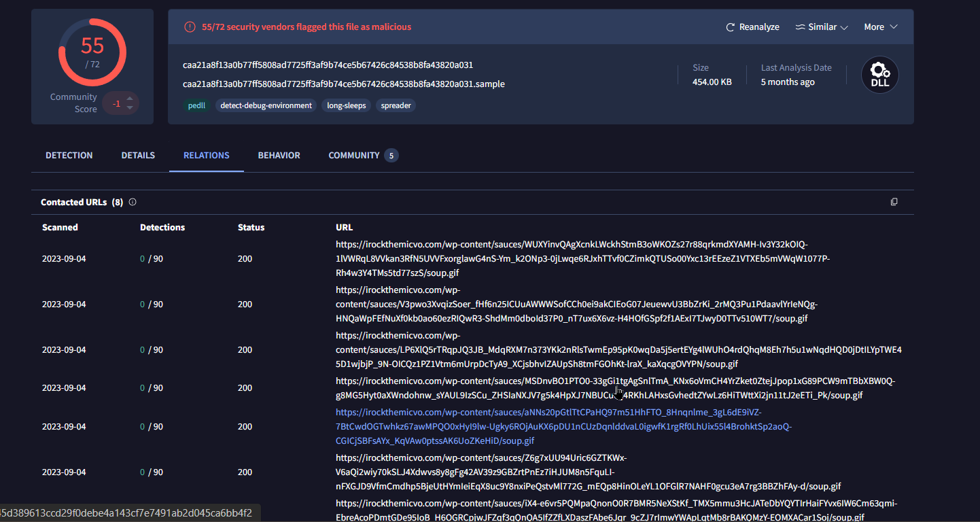Click the URL containing Z6g7xUU94Uric6GZTKWx
980x522 pixels.
589,472
